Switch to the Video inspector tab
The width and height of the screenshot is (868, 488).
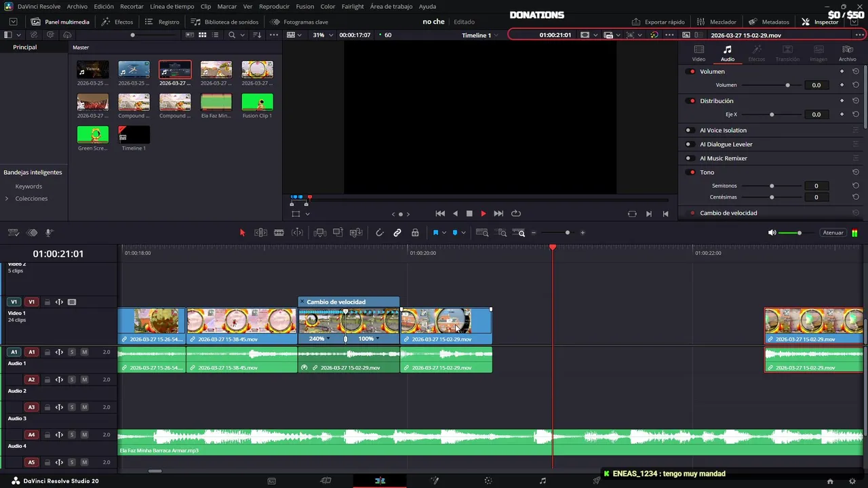(x=698, y=54)
